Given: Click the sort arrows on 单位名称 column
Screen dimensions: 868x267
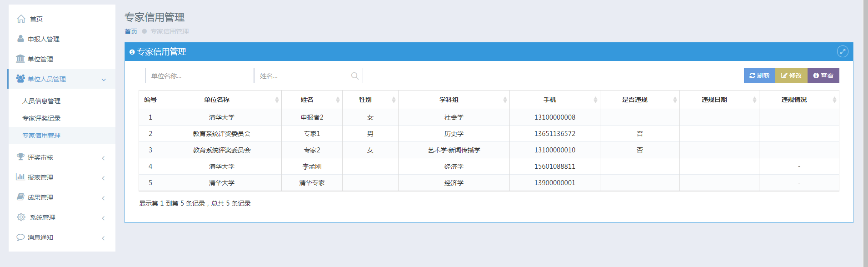Looking at the screenshot, I should click(x=277, y=100).
